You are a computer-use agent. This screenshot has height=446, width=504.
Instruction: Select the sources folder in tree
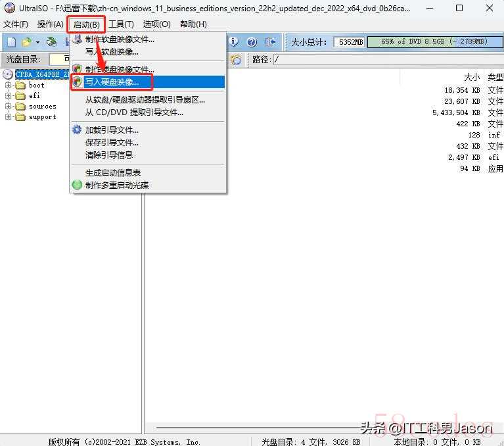[43, 107]
